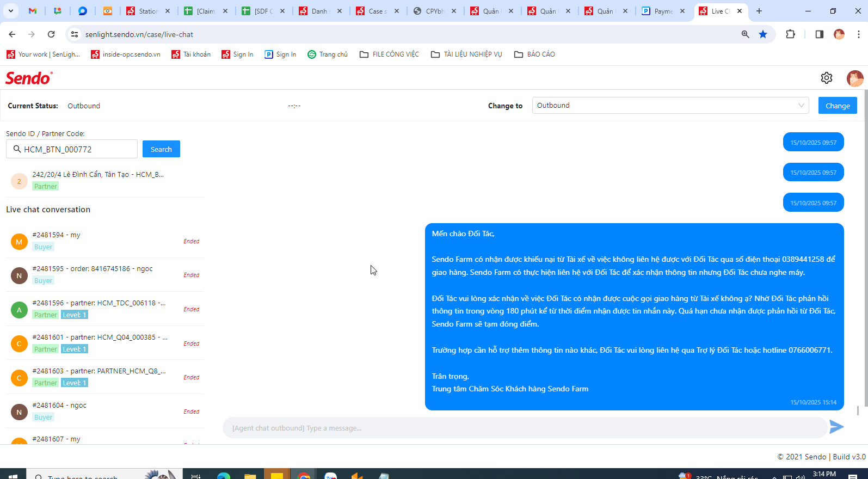Send the message with the paper plane icon
Viewport: 868px width, 479px height.
[x=836, y=427]
